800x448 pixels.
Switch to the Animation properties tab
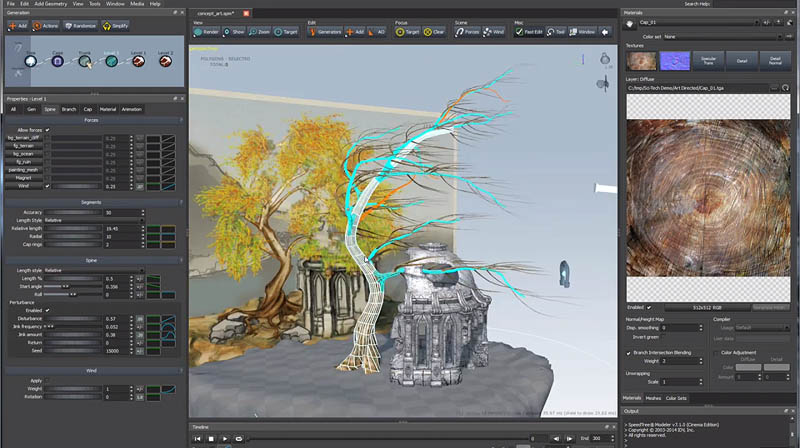coord(132,109)
